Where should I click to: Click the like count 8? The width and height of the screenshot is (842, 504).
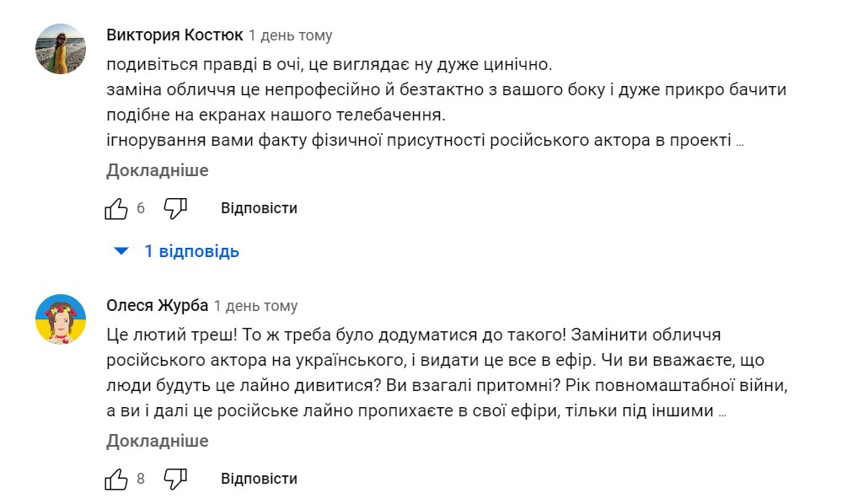tap(141, 479)
